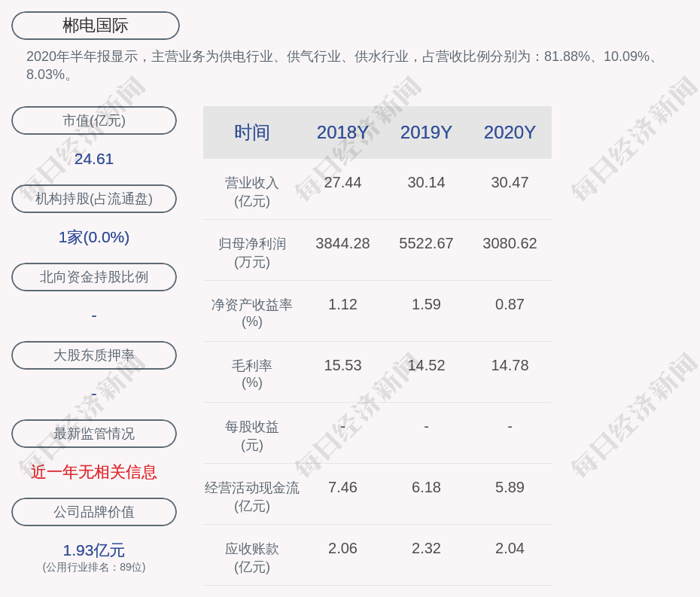This screenshot has width=700, height=597.
Task: Select net profit value 3080.62
Action: pos(510,243)
